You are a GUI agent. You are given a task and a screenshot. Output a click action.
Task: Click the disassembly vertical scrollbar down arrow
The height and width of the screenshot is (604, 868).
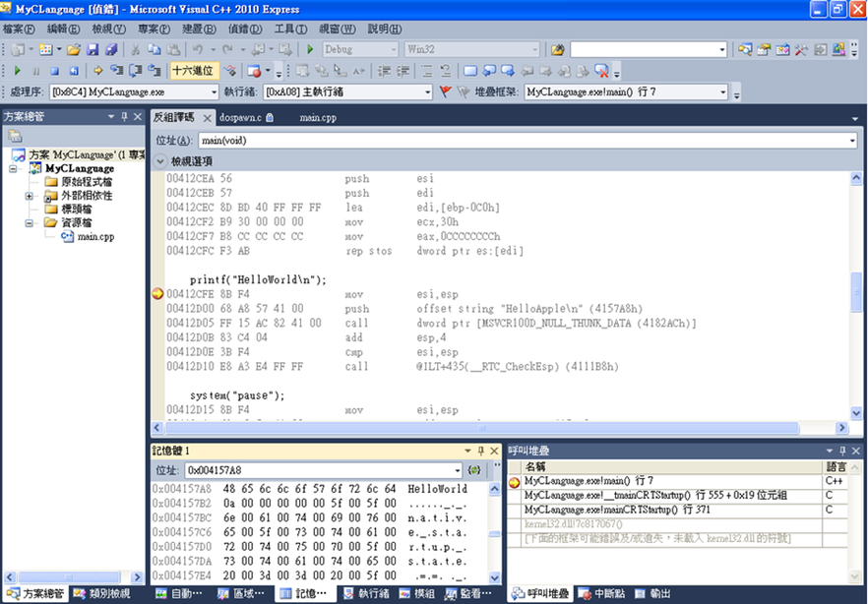pos(856,412)
